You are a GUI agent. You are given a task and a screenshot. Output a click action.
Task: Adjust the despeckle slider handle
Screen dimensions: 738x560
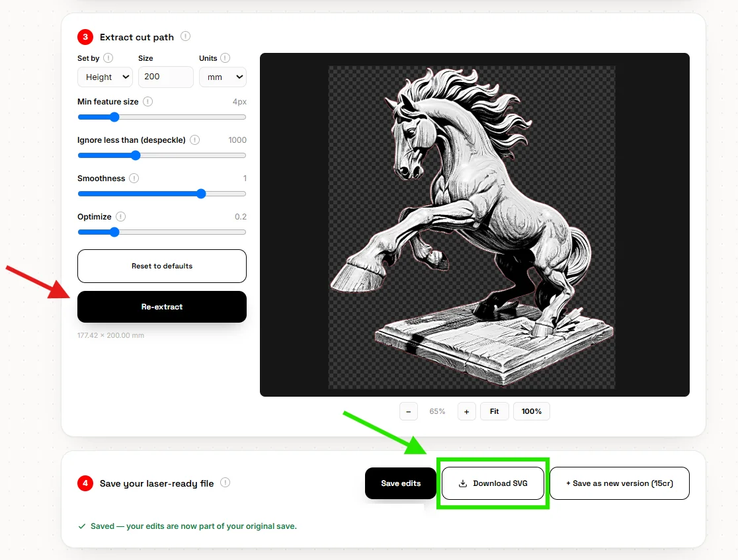pos(136,155)
